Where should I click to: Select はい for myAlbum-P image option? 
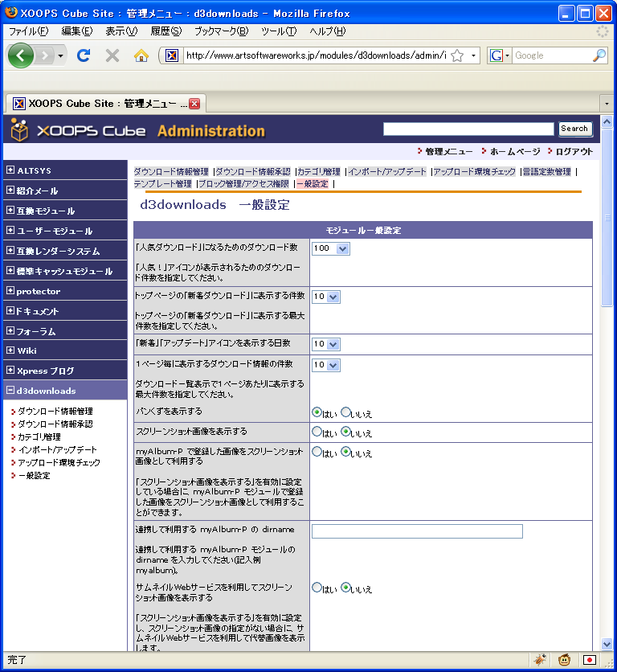[x=317, y=452]
